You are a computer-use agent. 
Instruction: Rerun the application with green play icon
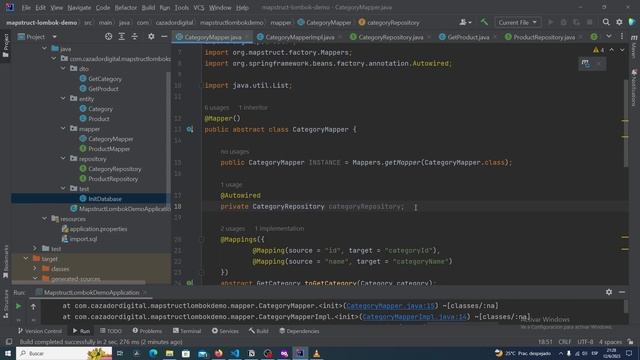[18, 306]
